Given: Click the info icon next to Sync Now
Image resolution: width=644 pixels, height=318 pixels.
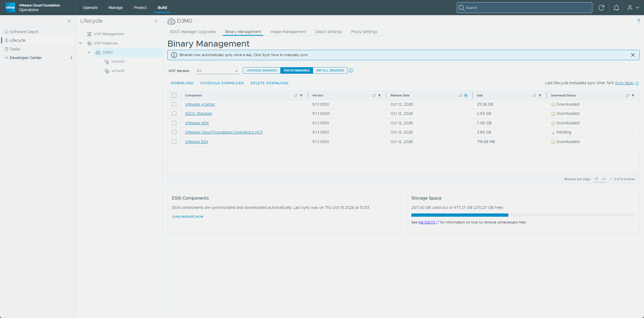Looking at the screenshot, I should coord(637,83).
